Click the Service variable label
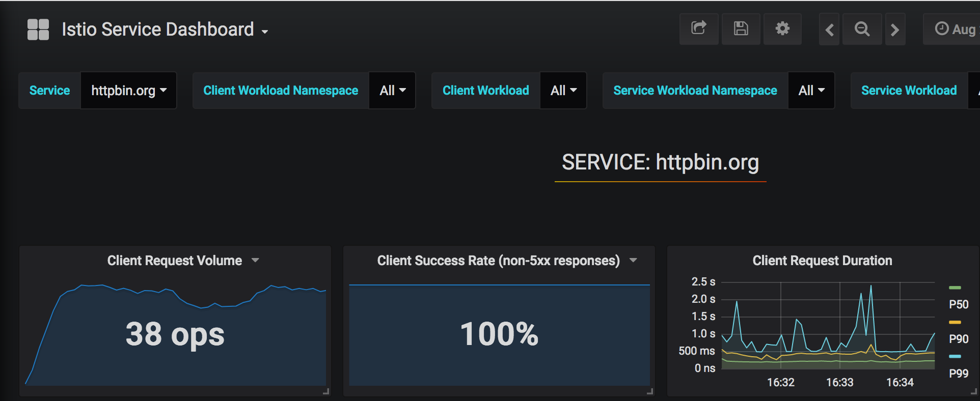This screenshot has width=980, height=401. point(50,91)
